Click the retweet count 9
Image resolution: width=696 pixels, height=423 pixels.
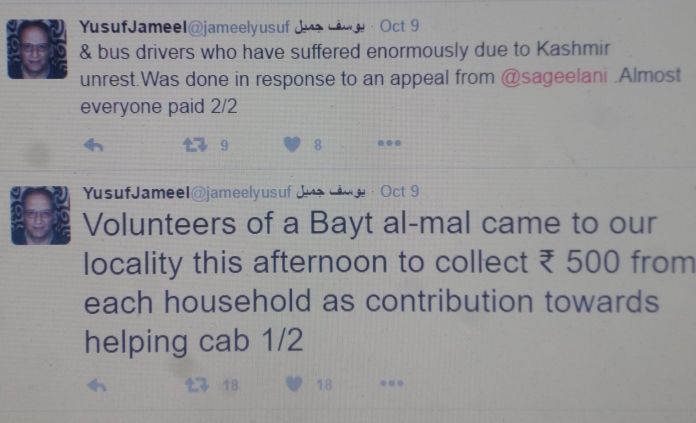coord(225,145)
